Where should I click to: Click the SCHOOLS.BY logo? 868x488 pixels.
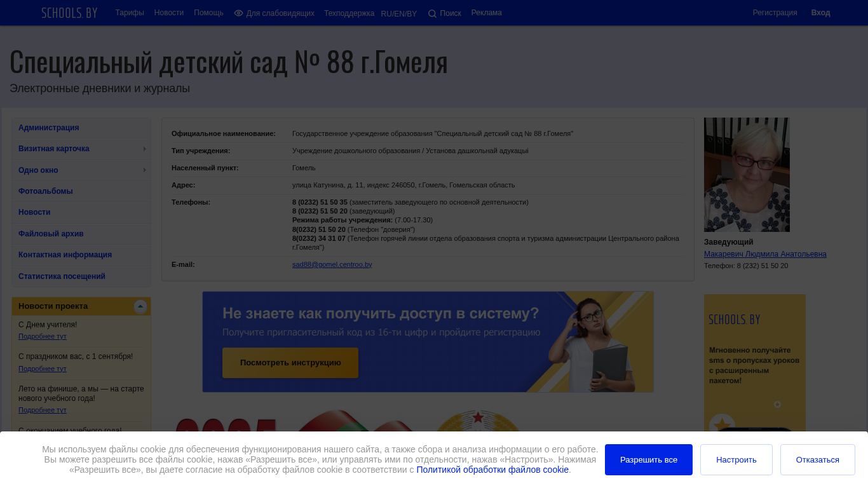click(x=69, y=13)
